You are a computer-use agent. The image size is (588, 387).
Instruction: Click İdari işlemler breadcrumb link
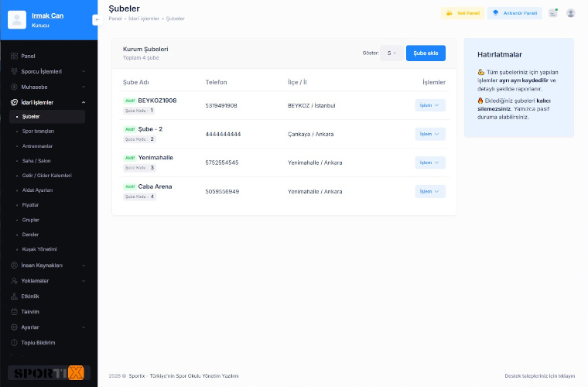[x=144, y=19]
